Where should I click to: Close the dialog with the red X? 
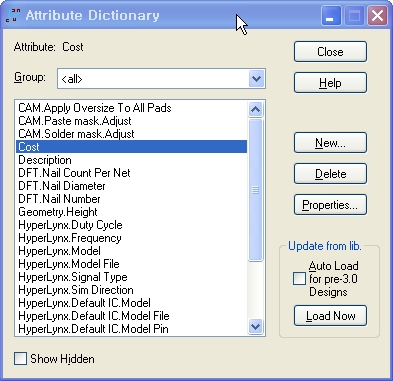[377, 15]
